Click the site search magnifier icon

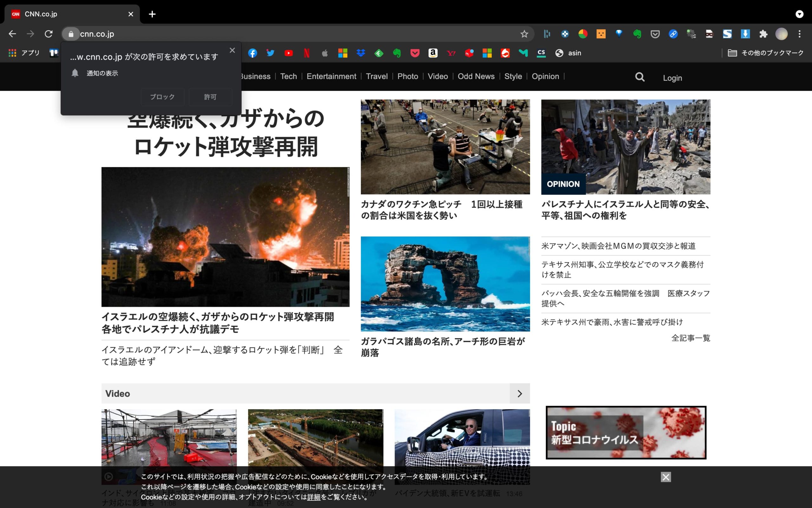(640, 77)
